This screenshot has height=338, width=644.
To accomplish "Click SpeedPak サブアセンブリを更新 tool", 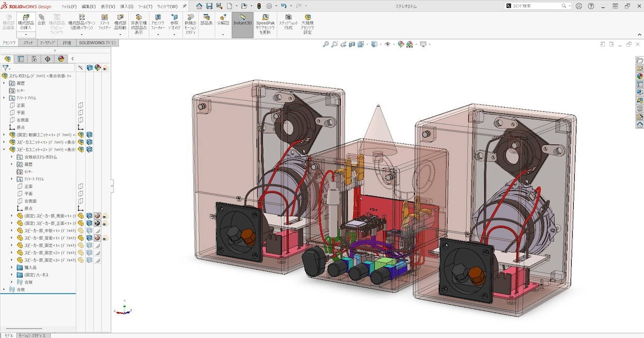I will [x=266, y=24].
